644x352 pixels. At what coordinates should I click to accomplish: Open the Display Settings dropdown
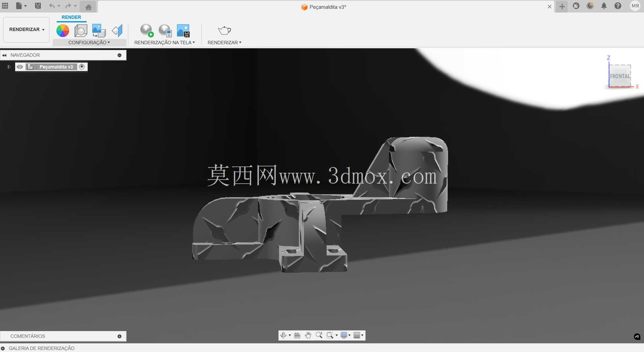[345, 335]
